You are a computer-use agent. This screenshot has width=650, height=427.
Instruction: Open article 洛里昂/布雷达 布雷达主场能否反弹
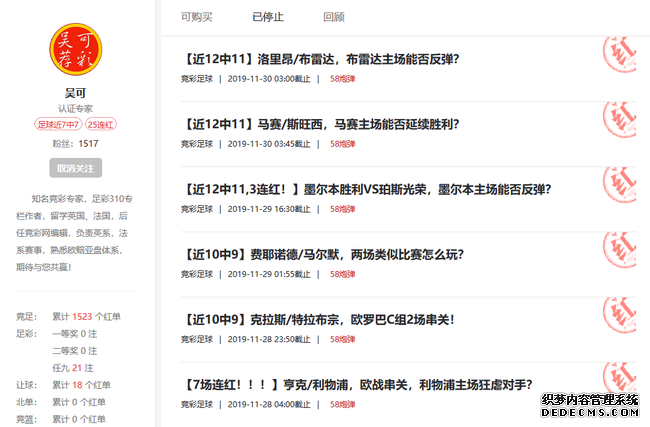coord(320,59)
